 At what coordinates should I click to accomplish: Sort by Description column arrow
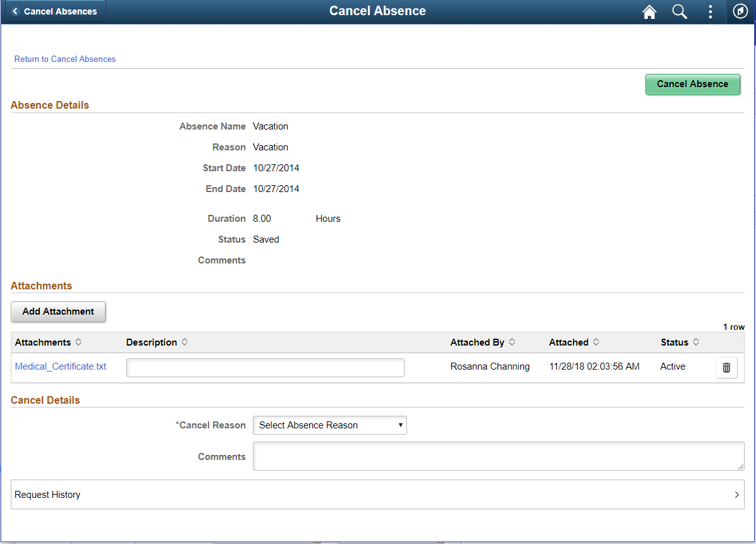(185, 342)
